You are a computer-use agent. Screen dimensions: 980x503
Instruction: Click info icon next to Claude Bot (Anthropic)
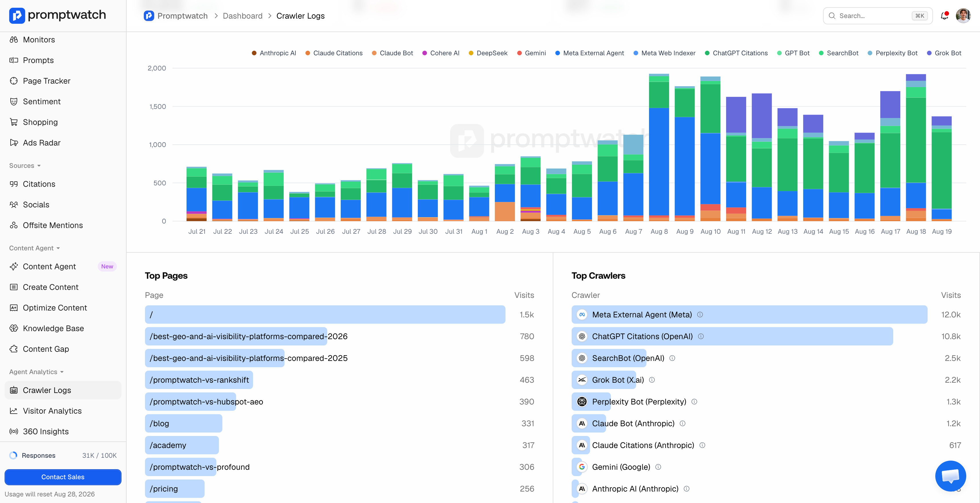(x=683, y=423)
